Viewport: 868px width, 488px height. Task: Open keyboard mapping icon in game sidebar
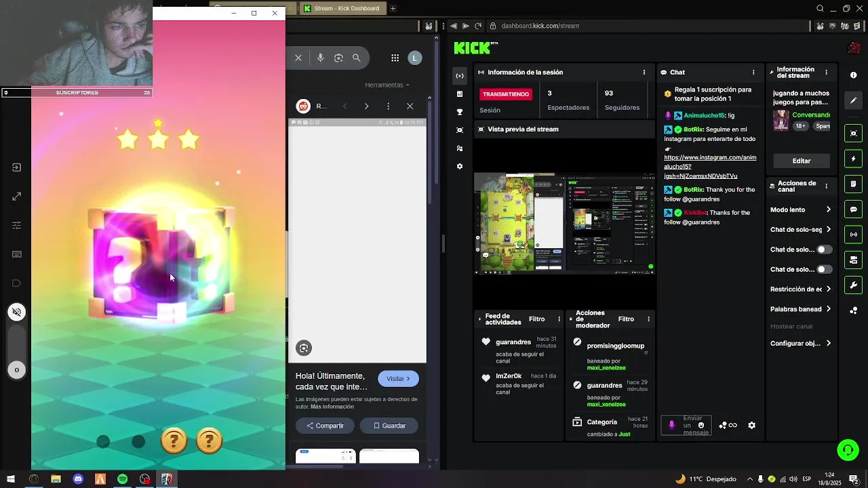point(17,254)
